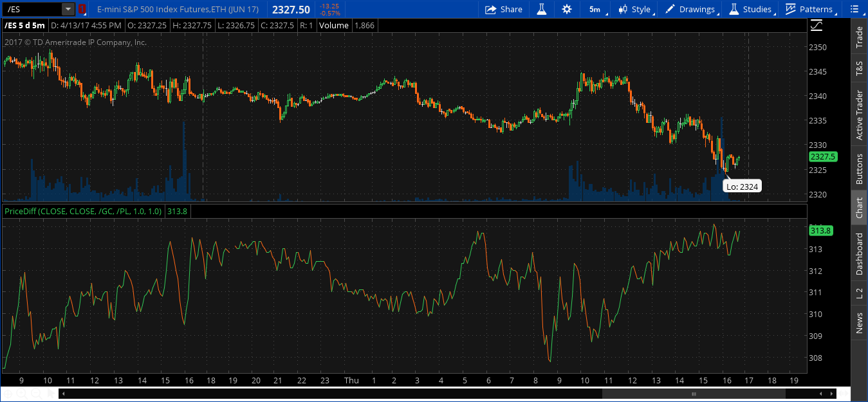Open the Studies dropdown menu
This screenshot has width=868, height=402.
[750, 9]
